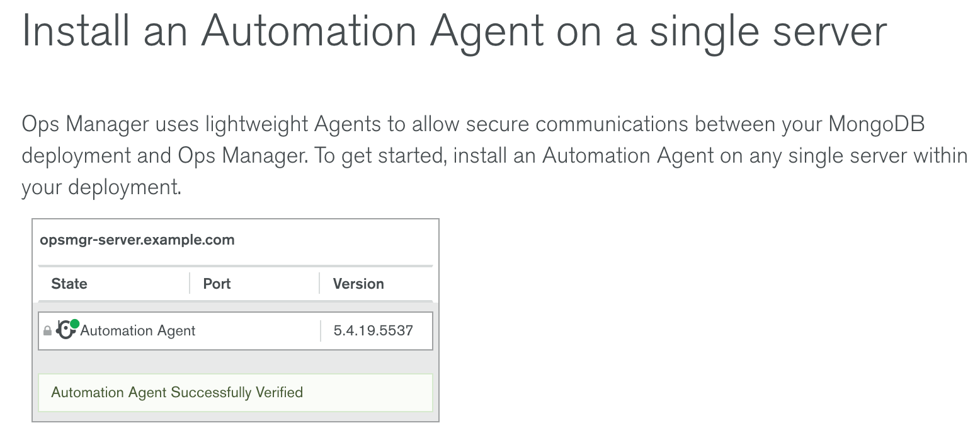Sort by the State column header

[x=69, y=284]
